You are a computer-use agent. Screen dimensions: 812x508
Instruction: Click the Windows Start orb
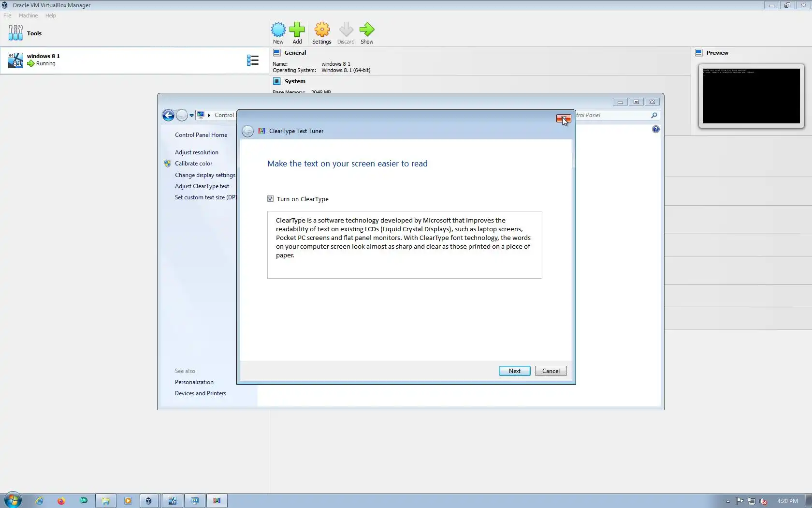[x=13, y=500]
